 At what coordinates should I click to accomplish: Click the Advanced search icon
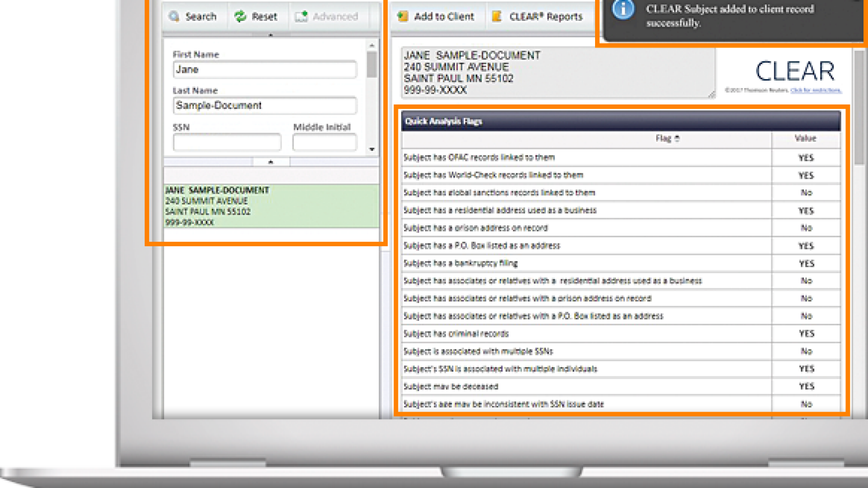(x=301, y=16)
